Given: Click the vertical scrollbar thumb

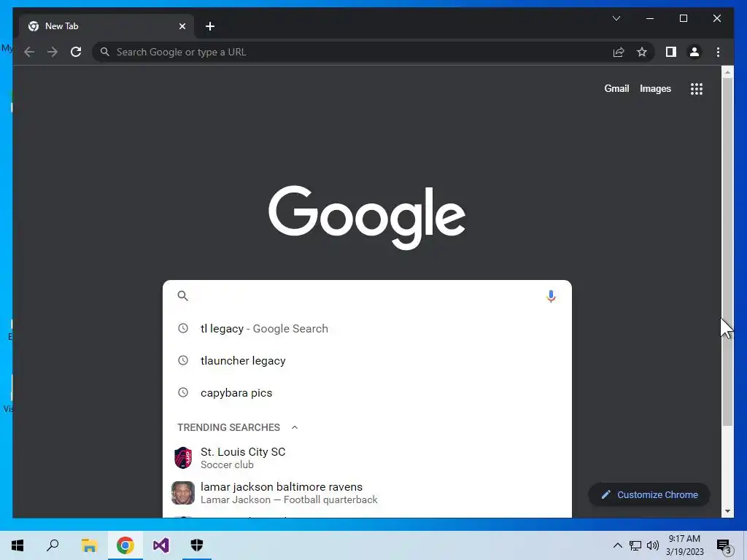Looking at the screenshot, I should point(727,252).
